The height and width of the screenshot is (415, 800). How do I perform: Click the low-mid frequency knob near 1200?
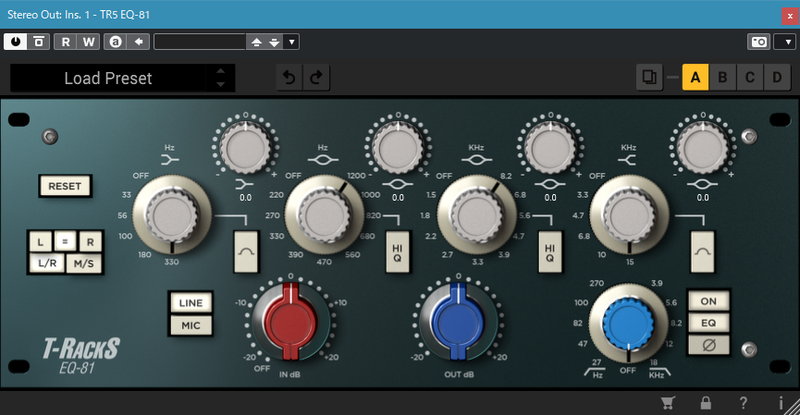[x=324, y=215]
